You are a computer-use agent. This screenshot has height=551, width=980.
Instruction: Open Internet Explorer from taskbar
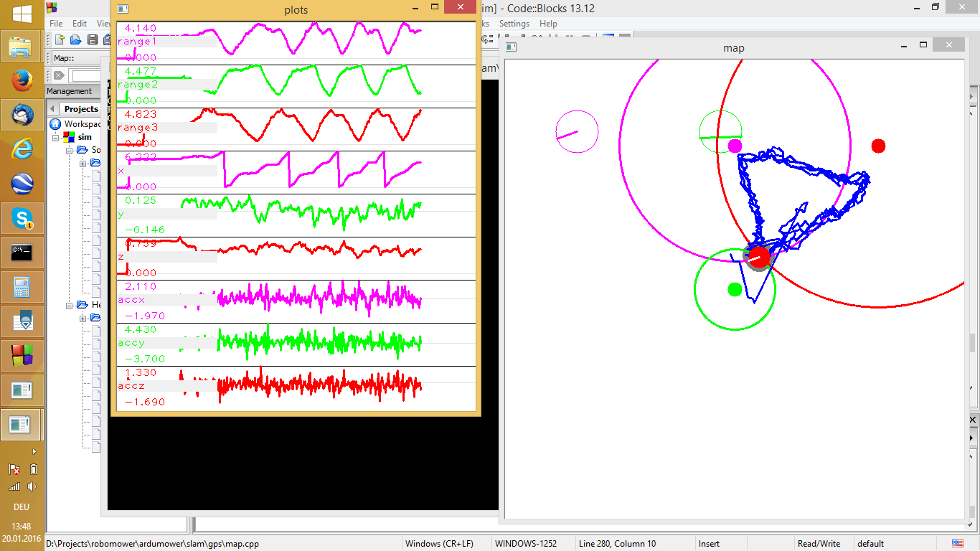(22, 149)
